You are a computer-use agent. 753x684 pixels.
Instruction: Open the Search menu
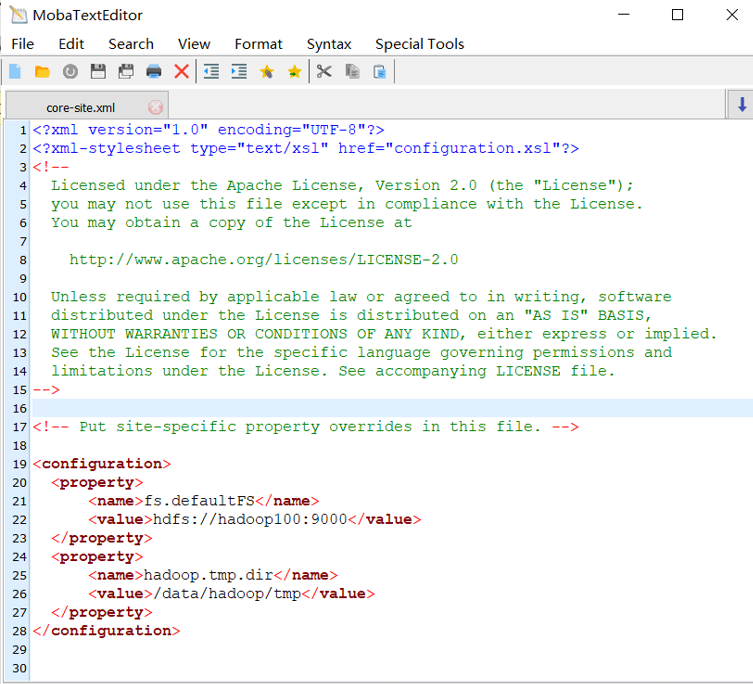click(131, 44)
